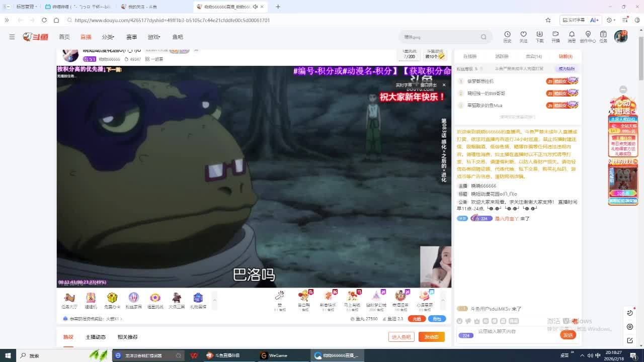Click the 成为钻粉 button
This screenshot has height=362, width=644.
click(x=566, y=69)
